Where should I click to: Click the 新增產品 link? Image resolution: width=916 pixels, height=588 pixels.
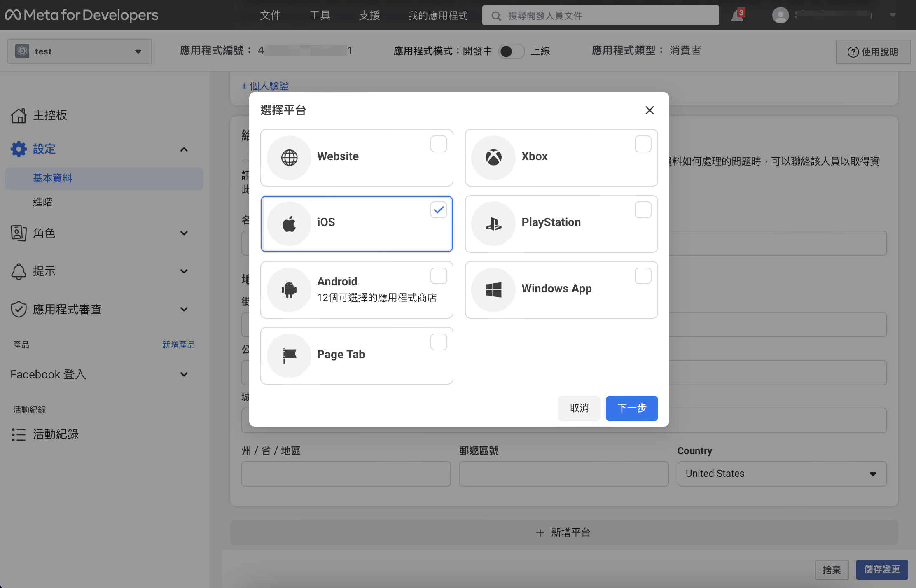tap(178, 345)
